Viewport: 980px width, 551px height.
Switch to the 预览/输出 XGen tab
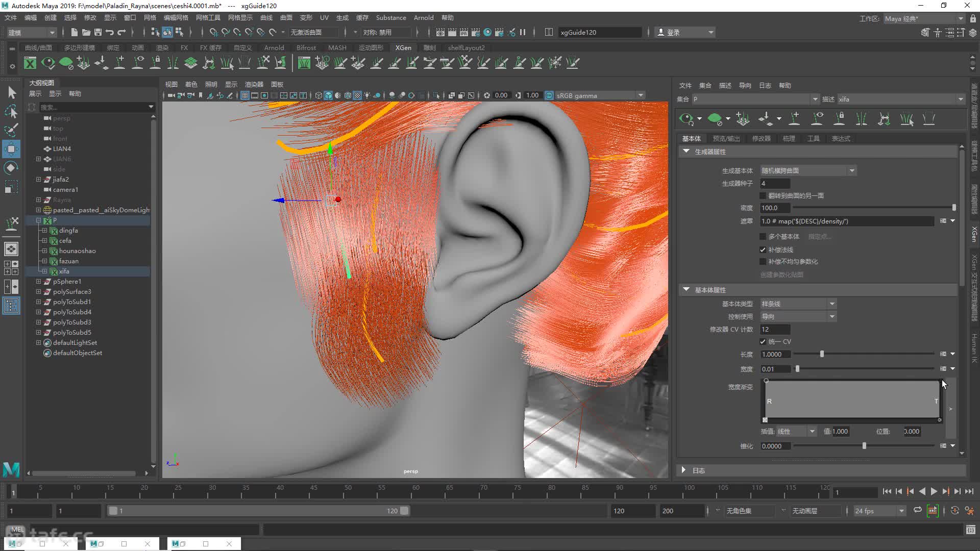point(726,138)
